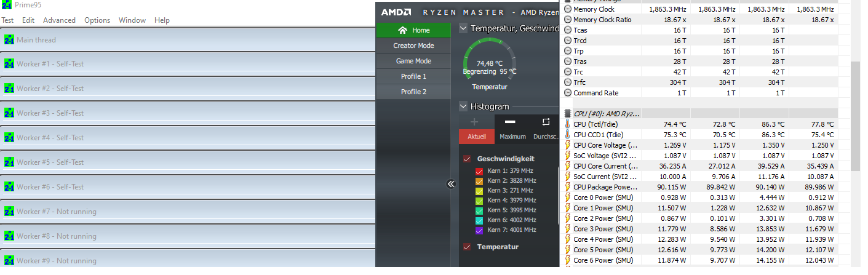Switch to the Maximum histogram tab

pyautogui.click(x=512, y=137)
